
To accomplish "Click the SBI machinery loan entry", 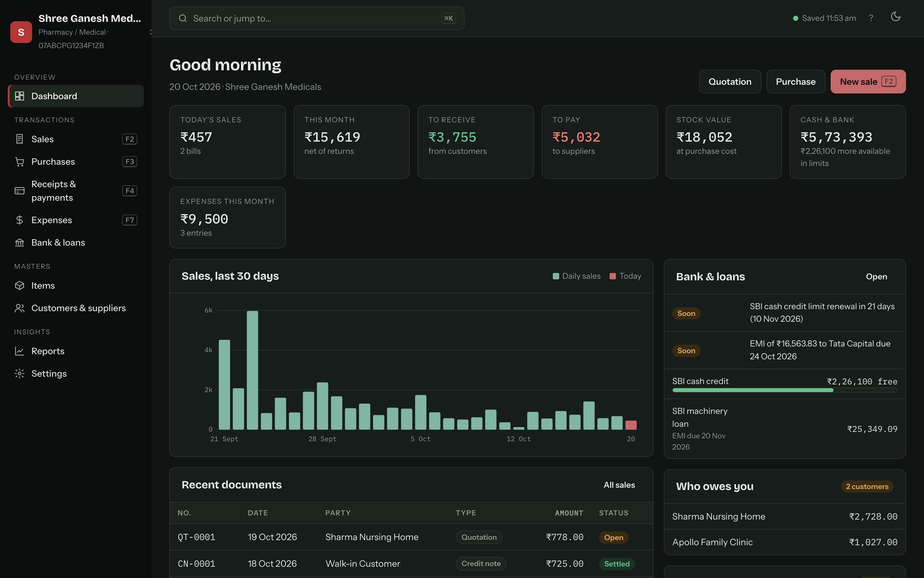I will (784, 429).
